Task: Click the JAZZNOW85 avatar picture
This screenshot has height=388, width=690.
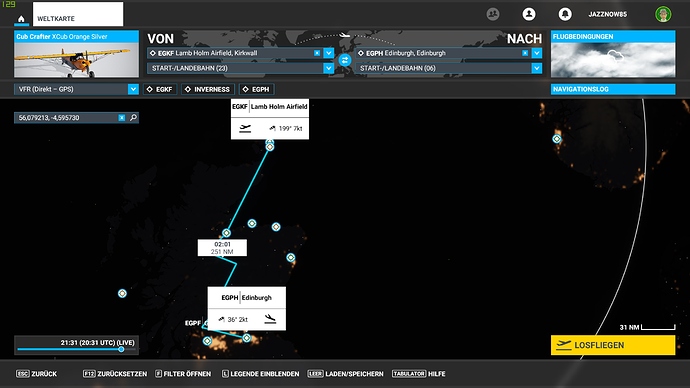Action: (663, 14)
